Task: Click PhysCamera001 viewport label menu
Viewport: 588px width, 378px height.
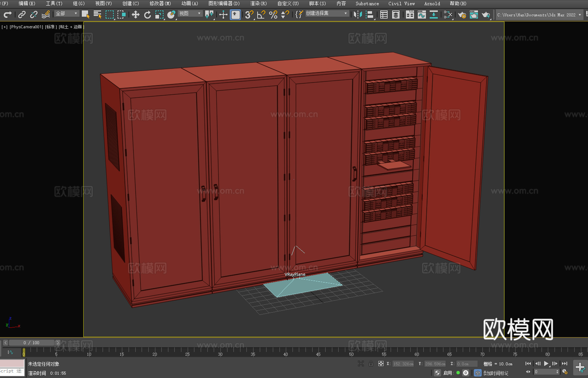Action: [26, 27]
